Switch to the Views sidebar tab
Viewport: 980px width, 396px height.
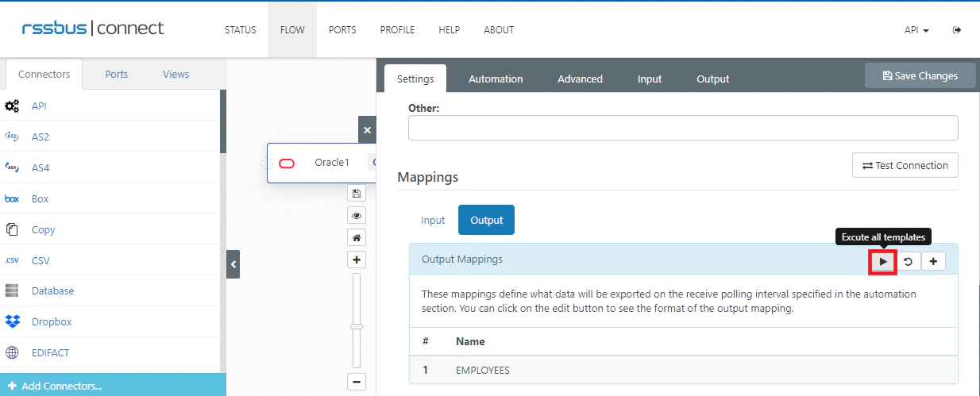click(x=176, y=74)
